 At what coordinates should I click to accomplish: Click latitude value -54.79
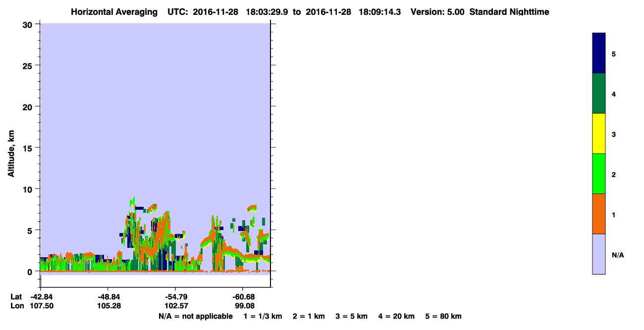point(176,296)
